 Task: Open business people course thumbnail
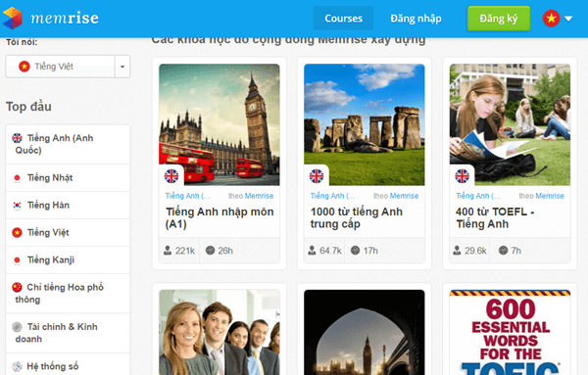click(x=219, y=332)
